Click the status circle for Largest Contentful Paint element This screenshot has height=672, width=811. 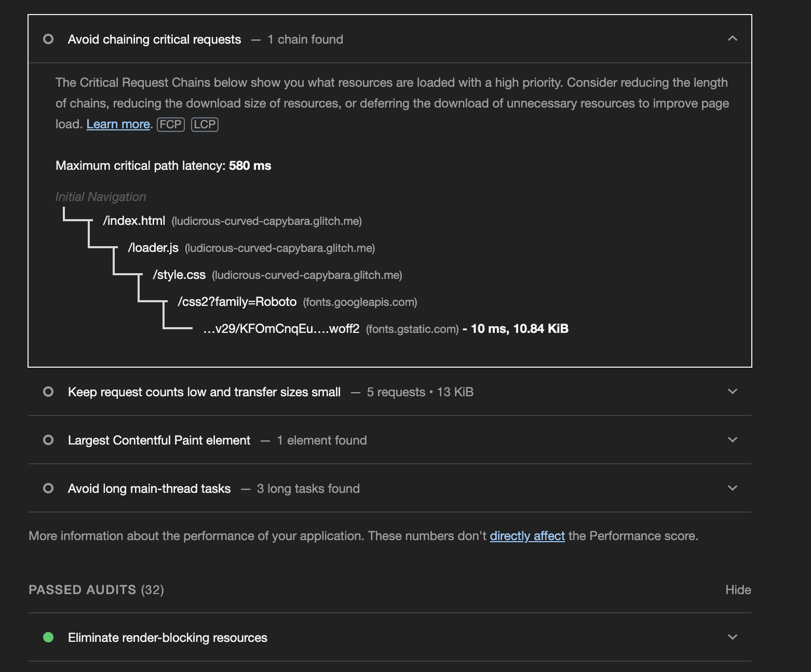click(x=48, y=440)
